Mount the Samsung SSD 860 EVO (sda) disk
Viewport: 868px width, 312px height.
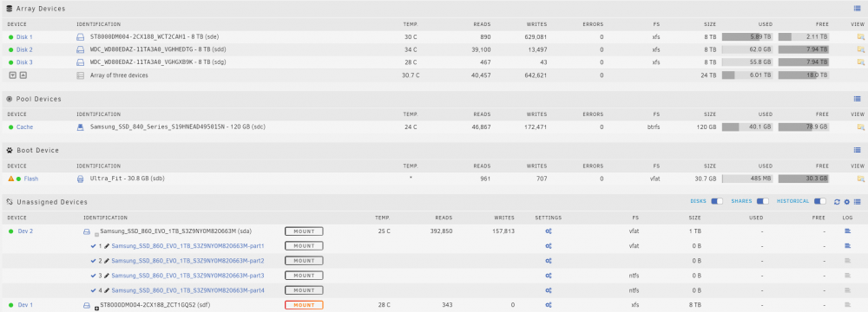pyautogui.click(x=304, y=231)
